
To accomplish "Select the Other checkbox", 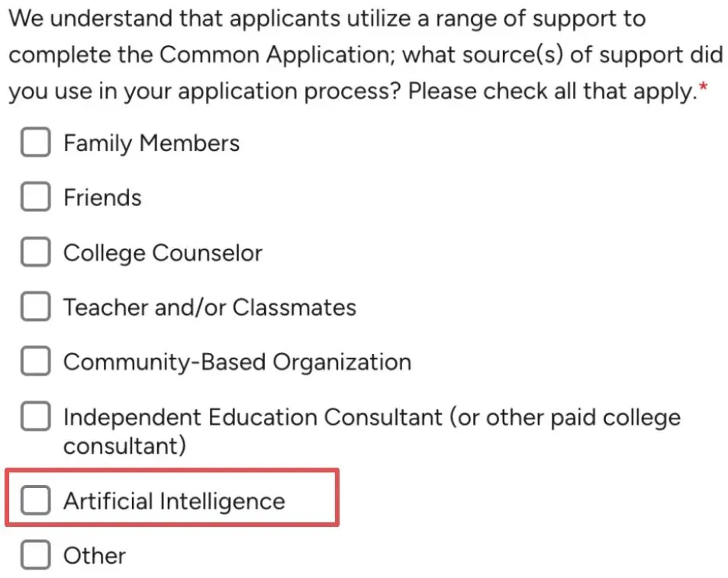I will pos(36,554).
